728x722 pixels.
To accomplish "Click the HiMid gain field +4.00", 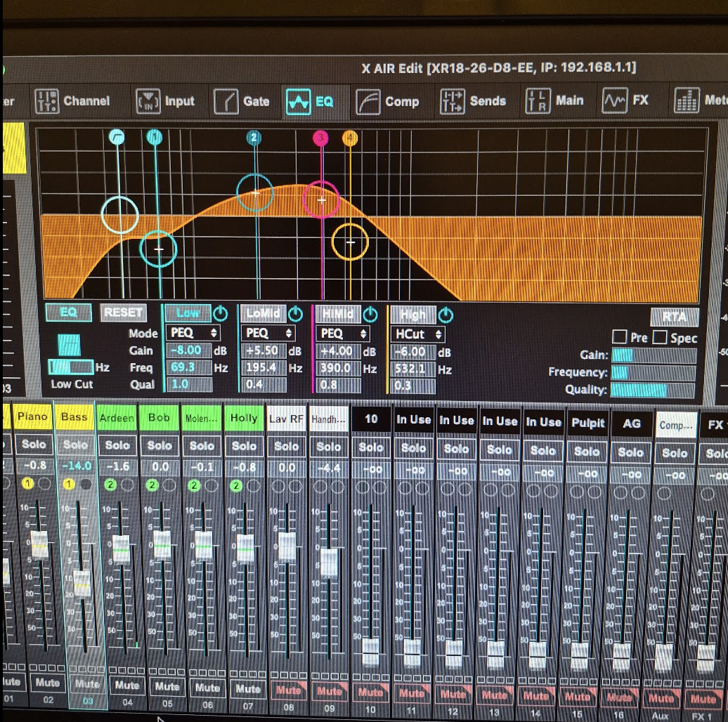I will coord(339,351).
